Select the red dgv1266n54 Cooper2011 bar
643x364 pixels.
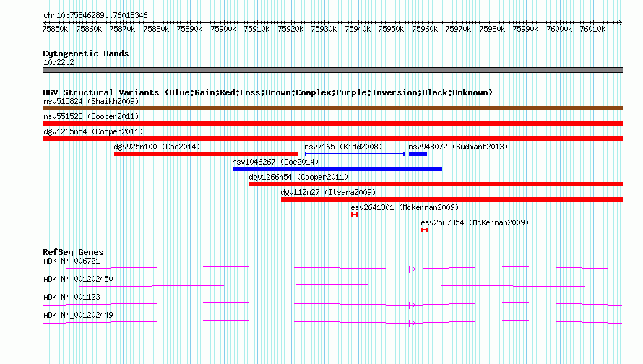pos(436,184)
